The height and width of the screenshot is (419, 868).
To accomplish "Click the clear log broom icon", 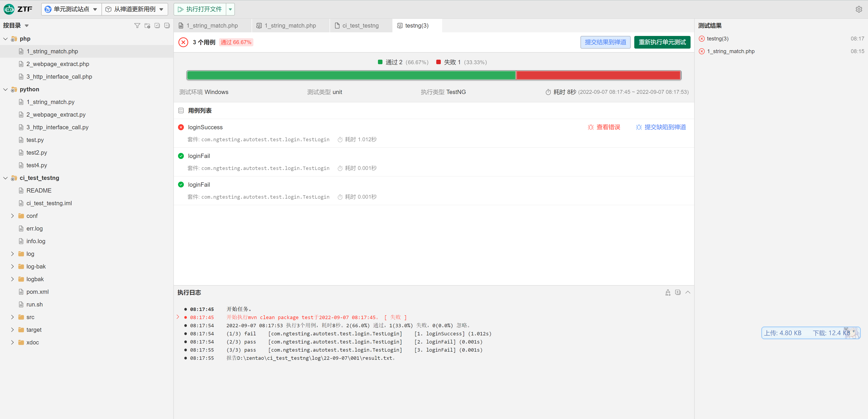I will click(x=668, y=292).
